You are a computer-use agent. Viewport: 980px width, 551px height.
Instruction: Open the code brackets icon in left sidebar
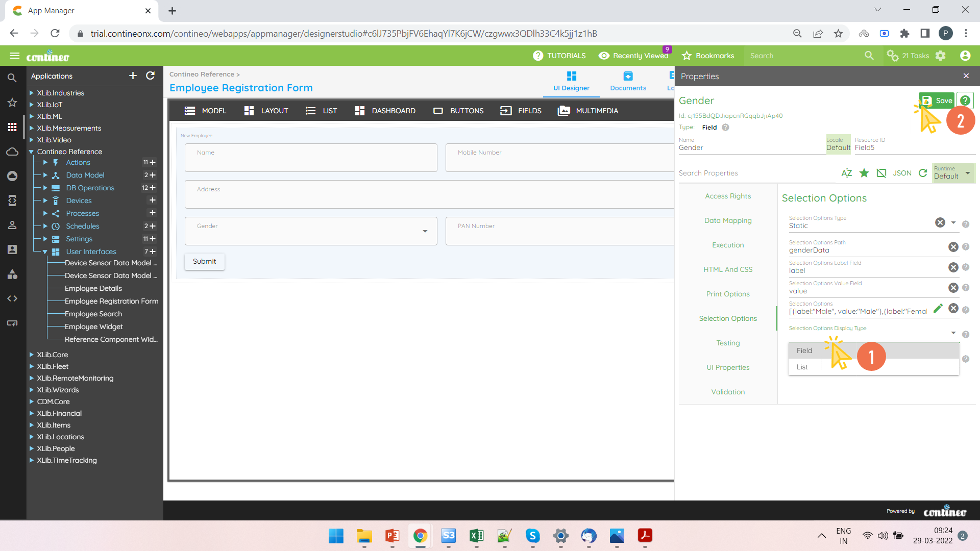(12, 298)
